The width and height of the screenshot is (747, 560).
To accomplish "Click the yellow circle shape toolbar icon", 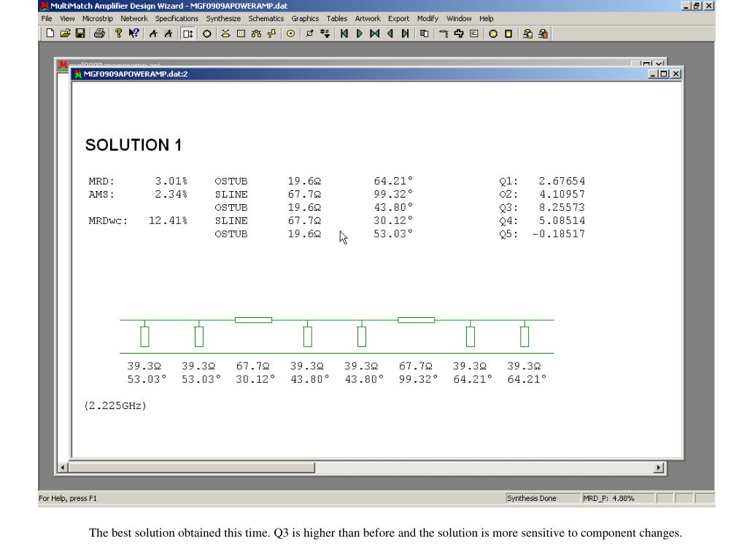I will pyautogui.click(x=493, y=34).
